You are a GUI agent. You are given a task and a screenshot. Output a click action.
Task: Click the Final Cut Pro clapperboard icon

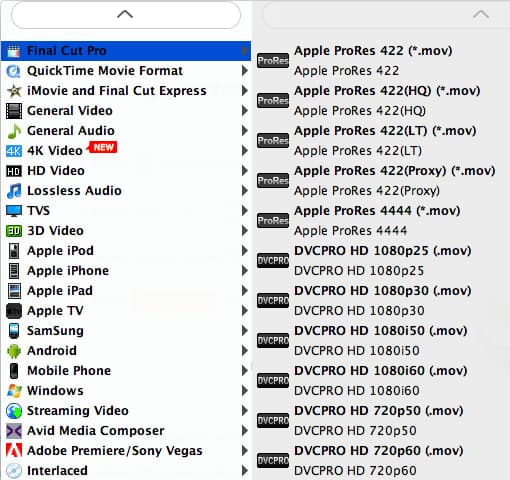point(14,51)
